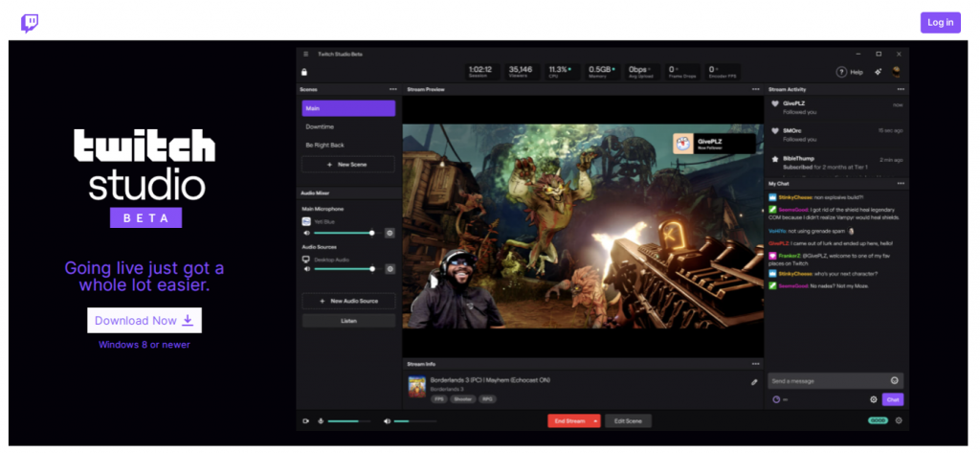Click the Log in button

940,23
